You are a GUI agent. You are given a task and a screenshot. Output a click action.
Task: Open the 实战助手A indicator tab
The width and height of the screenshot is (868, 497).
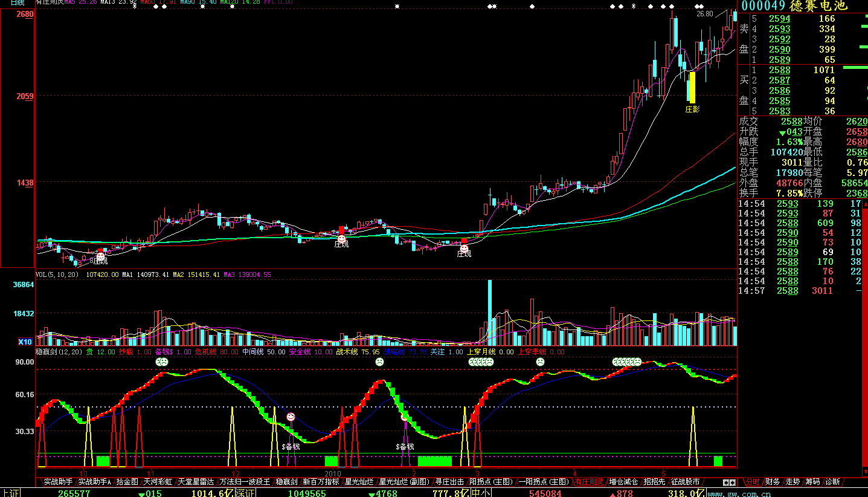(95, 482)
